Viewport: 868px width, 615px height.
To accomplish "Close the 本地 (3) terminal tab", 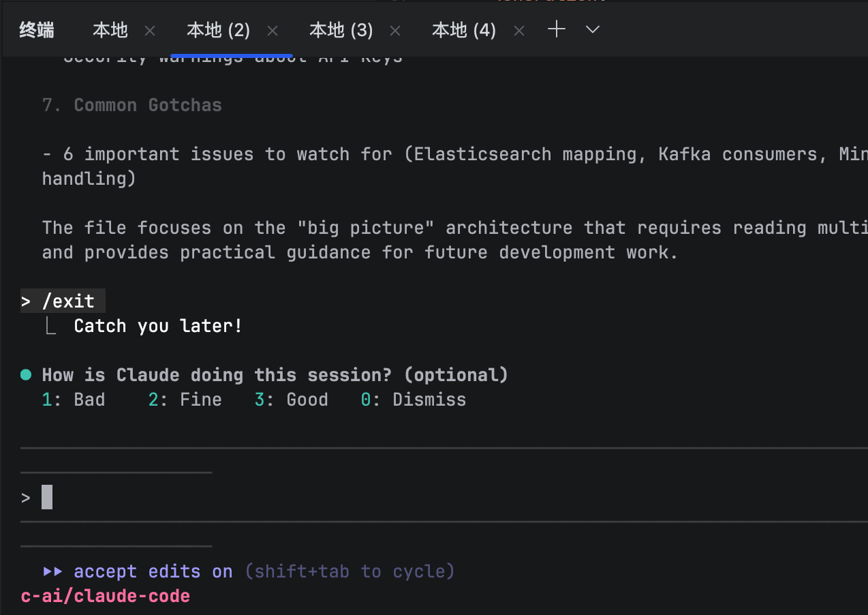I will pyautogui.click(x=395, y=31).
